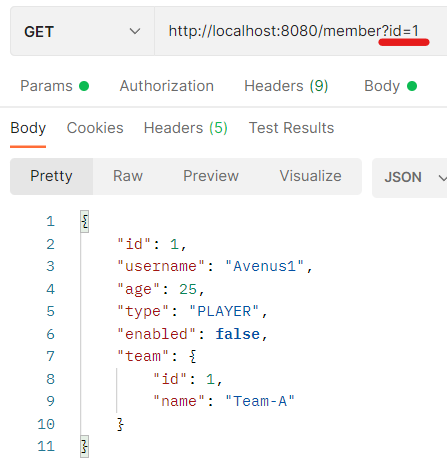The image size is (447, 467).
Task: Click the false value of enabled
Action: coord(238,334)
